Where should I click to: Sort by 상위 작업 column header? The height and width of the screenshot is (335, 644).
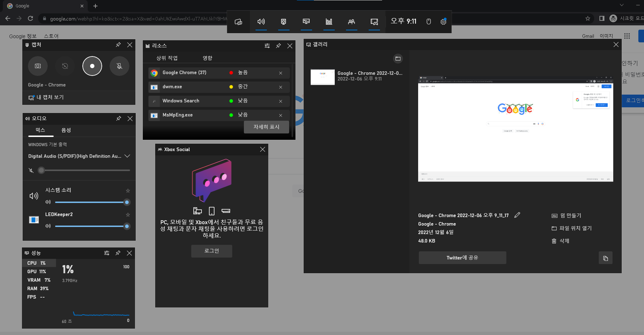167,58
